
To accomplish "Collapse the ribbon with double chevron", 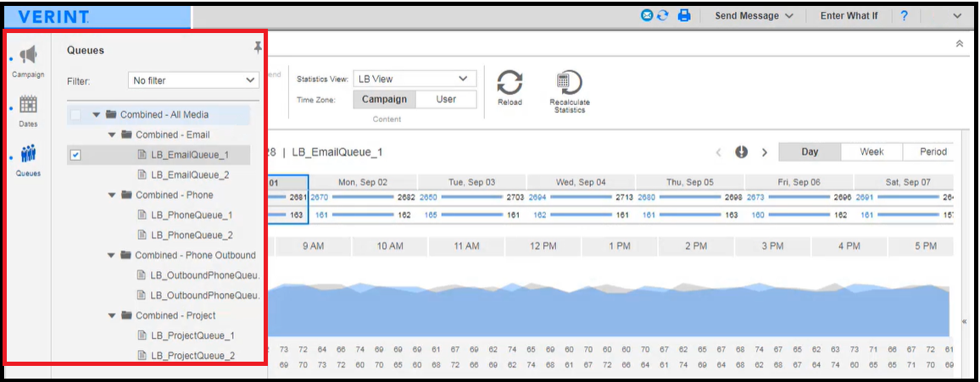I will 960,44.
